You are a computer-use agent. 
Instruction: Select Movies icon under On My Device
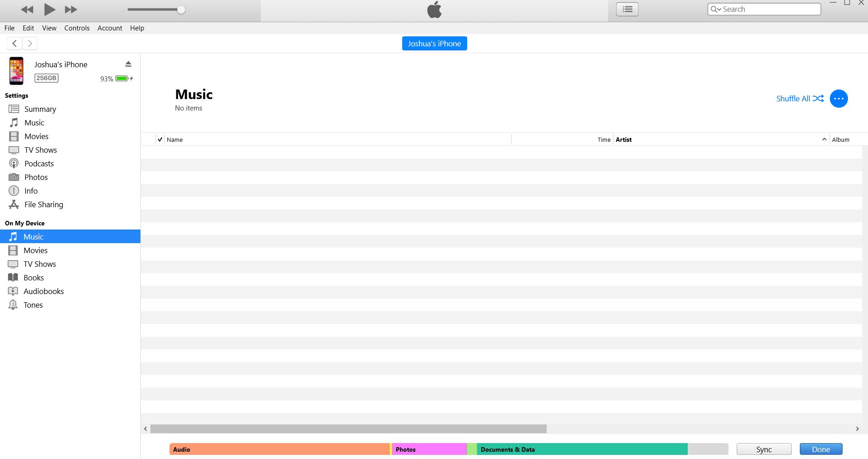[x=13, y=250]
